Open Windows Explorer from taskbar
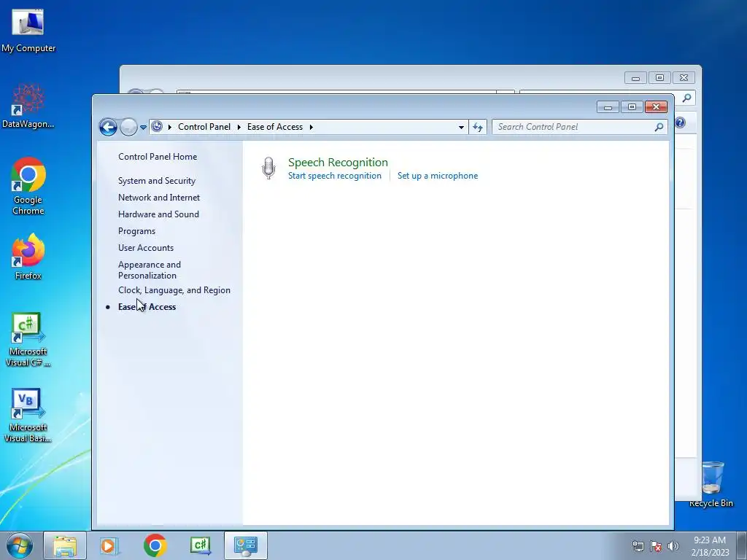747x560 pixels. [65, 545]
